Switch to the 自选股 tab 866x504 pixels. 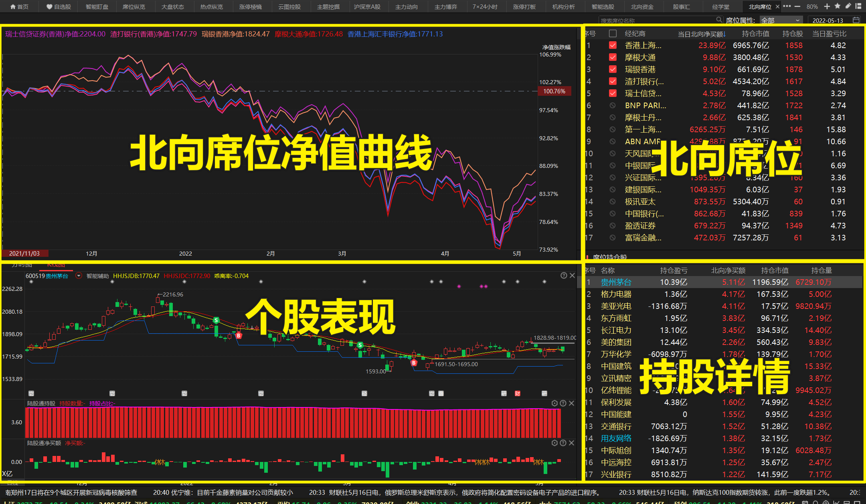point(59,6)
